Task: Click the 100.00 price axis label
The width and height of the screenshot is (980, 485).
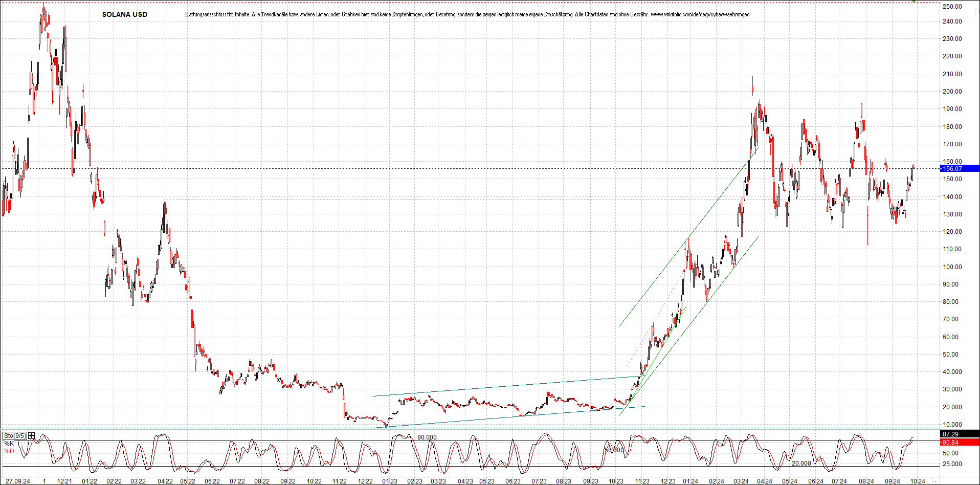Action: coord(952,267)
